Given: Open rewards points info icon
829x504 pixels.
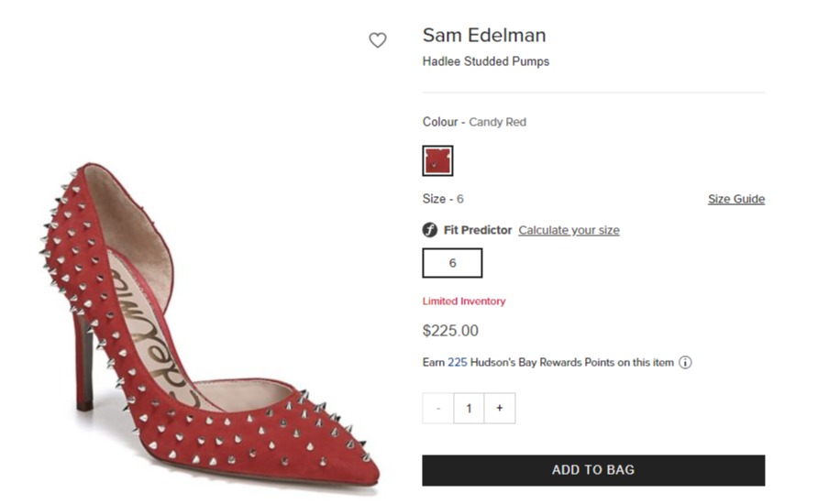Looking at the screenshot, I should (685, 362).
